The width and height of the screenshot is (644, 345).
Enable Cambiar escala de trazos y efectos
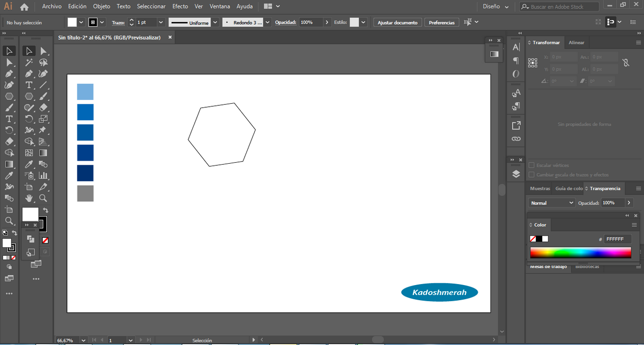point(531,175)
